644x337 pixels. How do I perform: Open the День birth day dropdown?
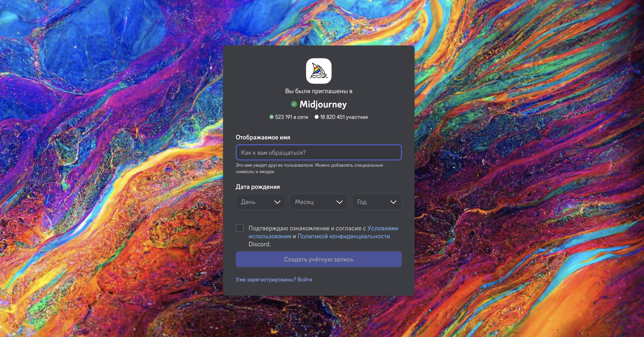pos(261,202)
